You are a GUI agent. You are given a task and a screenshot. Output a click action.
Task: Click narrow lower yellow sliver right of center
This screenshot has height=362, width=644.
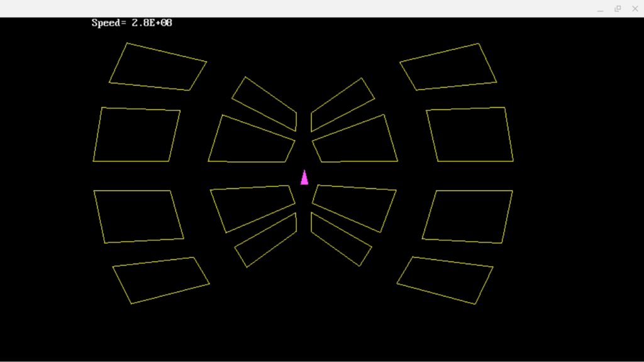click(x=340, y=240)
